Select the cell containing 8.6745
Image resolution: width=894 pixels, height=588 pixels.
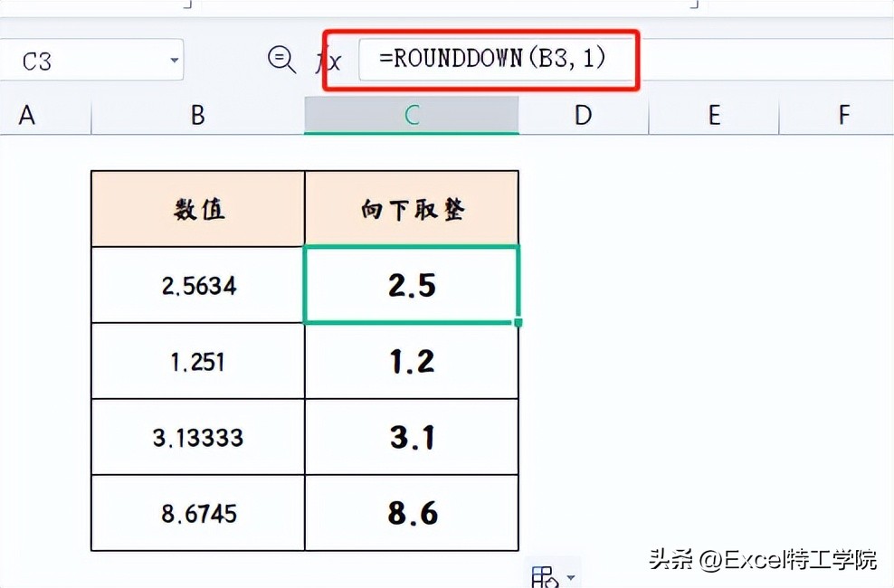click(x=198, y=513)
